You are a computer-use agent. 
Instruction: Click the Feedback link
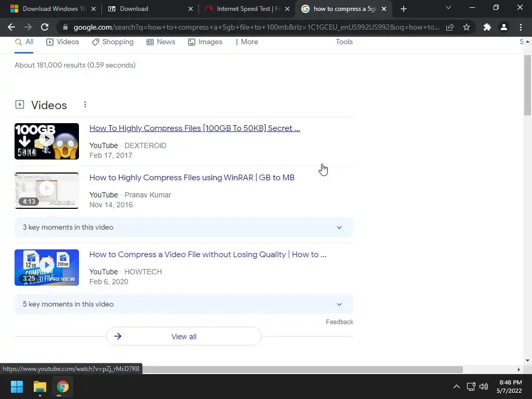click(339, 322)
